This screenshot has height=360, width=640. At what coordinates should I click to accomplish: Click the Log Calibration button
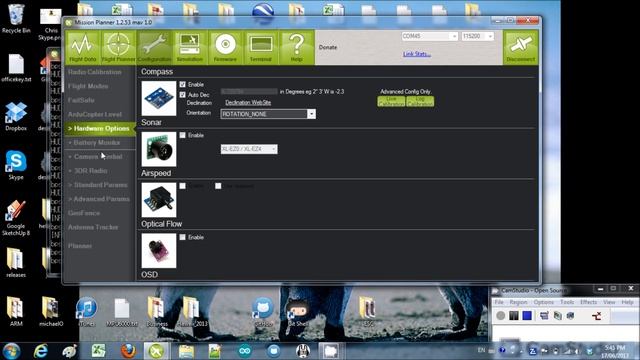click(x=420, y=101)
